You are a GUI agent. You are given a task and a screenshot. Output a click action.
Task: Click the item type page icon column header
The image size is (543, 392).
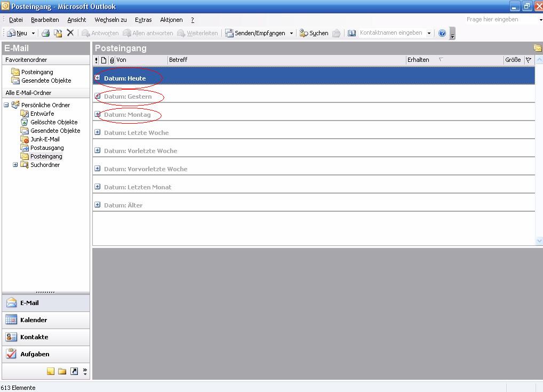tap(103, 60)
